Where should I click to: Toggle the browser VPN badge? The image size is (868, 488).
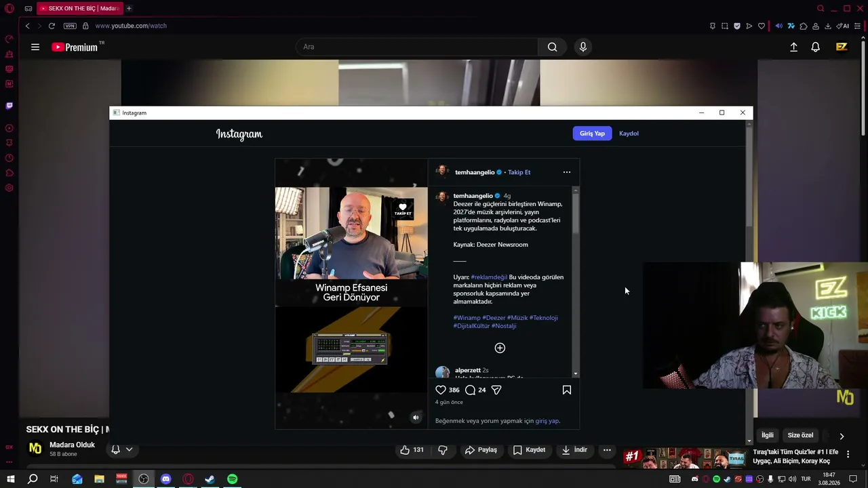pyautogui.click(x=70, y=26)
